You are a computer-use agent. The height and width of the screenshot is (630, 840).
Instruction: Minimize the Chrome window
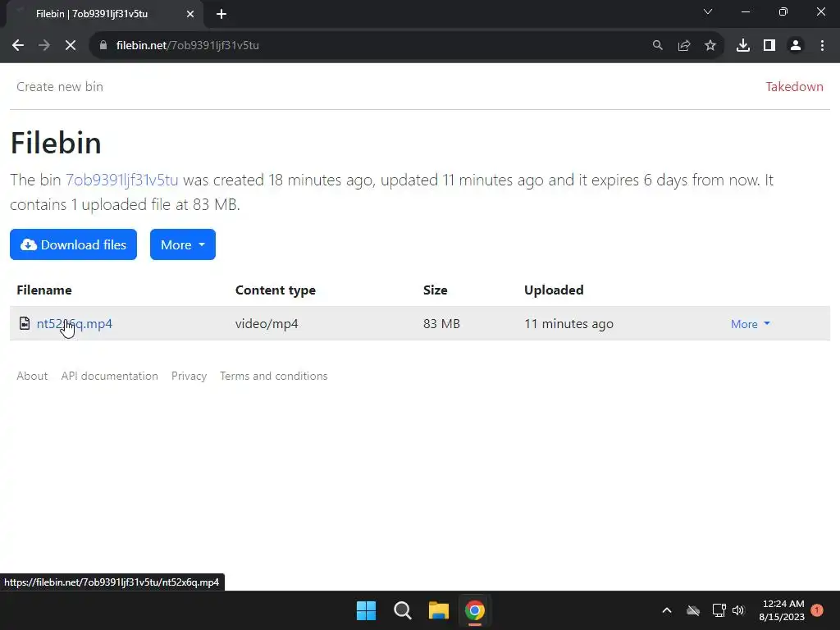pos(745,11)
